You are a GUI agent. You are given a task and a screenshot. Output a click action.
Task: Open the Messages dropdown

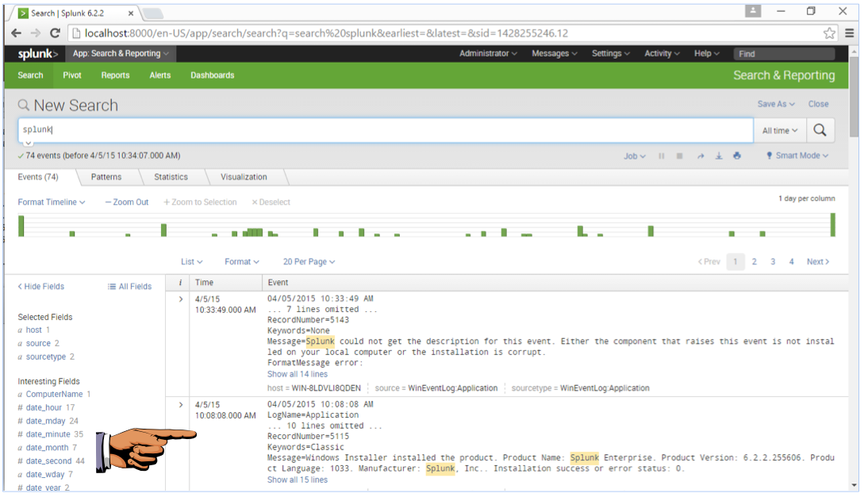tap(554, 54)
